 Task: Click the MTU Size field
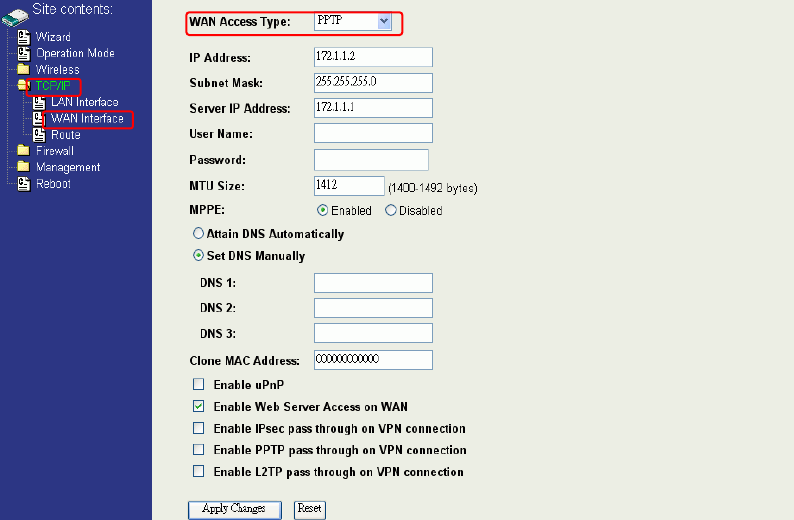(x=349, y=186)
